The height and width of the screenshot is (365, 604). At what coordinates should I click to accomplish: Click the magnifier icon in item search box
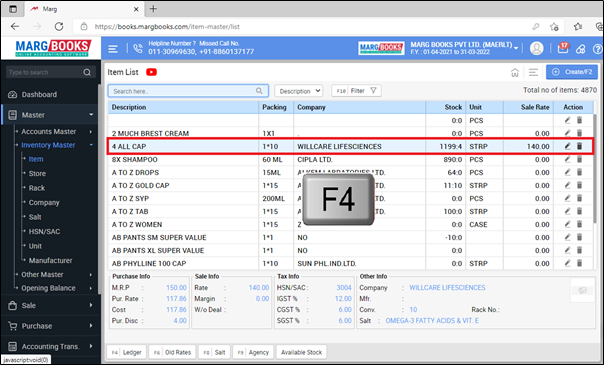point(259,91)
